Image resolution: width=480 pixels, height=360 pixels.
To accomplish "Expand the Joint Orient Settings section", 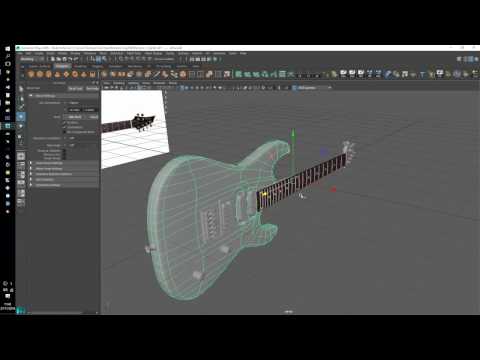I will [x=63, y=163].
